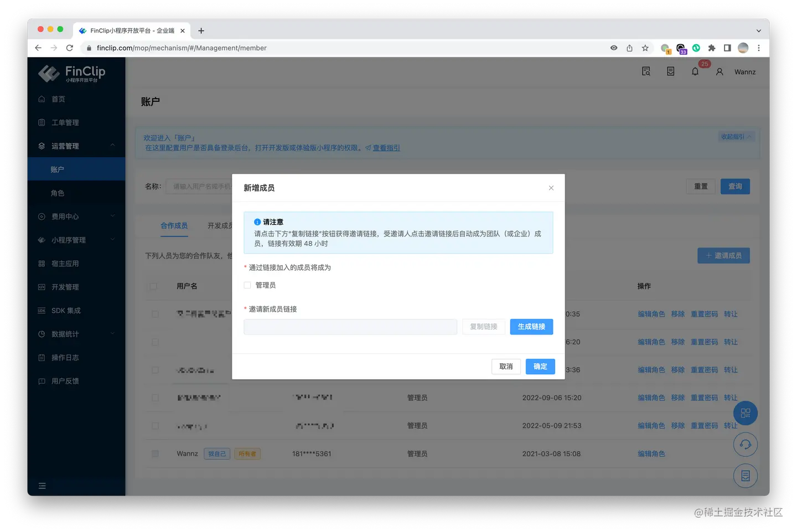Go back with the browser back arrow

pyautogui.click(x=38, y=48)
